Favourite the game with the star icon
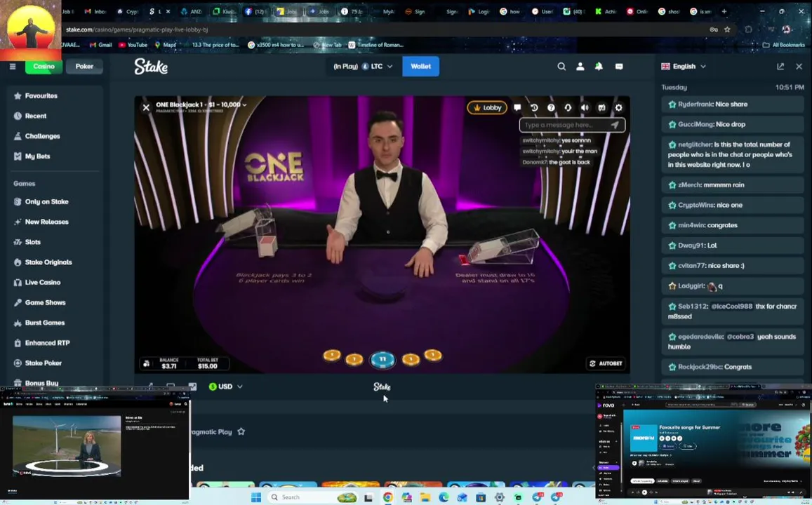Viewport: 812px width, 505px height. 241,431
